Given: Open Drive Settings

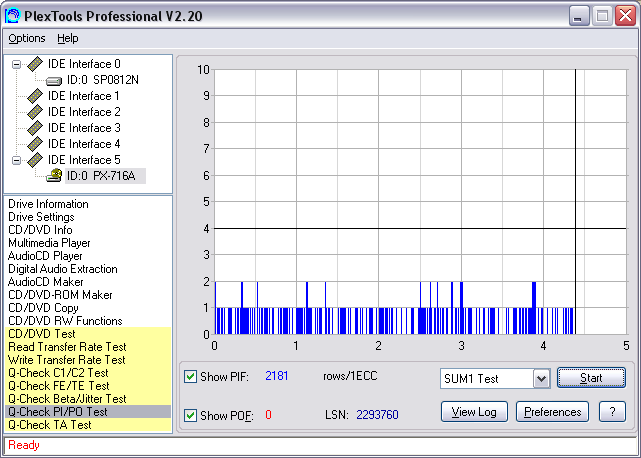Looking at the screenshot, I should click(x=41, y=217).
